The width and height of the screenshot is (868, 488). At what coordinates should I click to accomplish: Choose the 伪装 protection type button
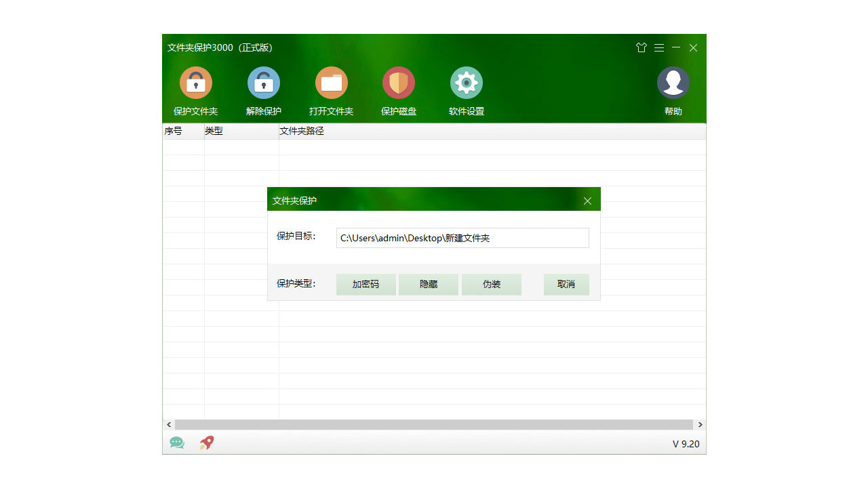pyautogui.click(x=492, y=285)
